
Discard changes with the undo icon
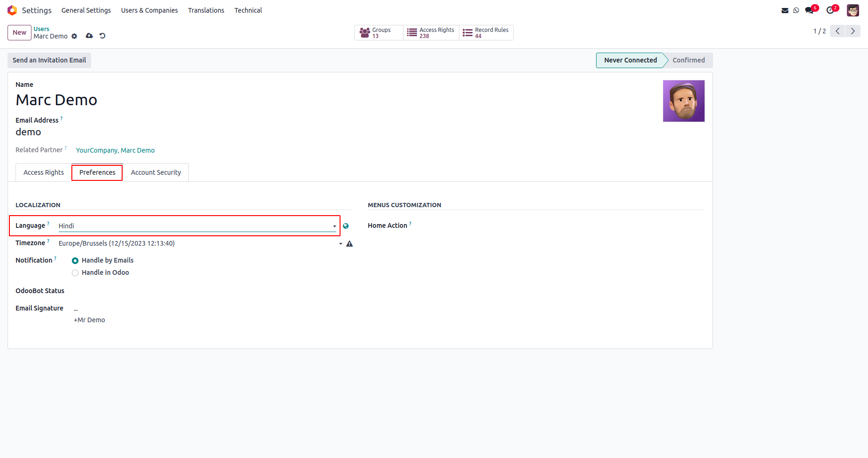(x=102, y=36)
